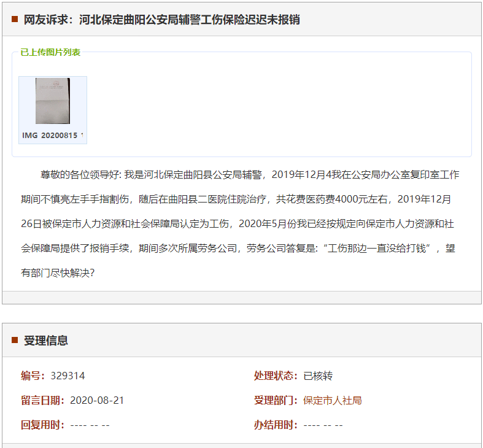This screenshot has height=448, width=483.
Task: Click the 受理部门 field label
Action: [x=276, y=400]
